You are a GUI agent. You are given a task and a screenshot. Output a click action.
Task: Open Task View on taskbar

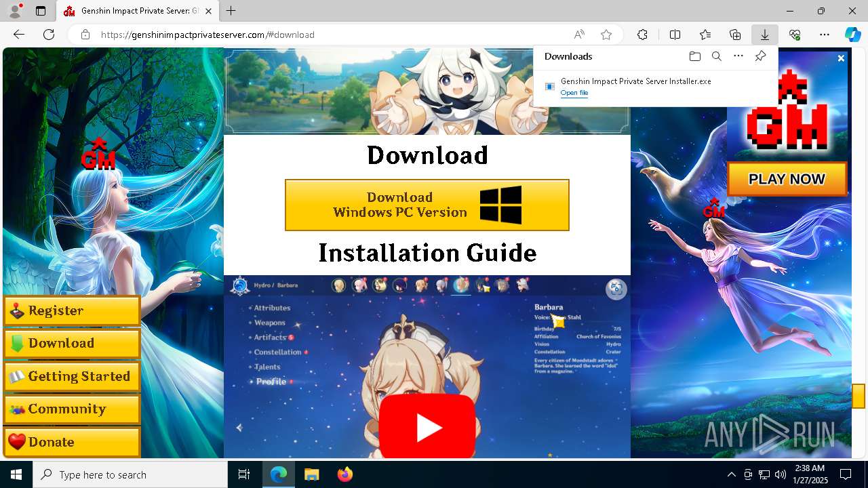tap(245, 474)
